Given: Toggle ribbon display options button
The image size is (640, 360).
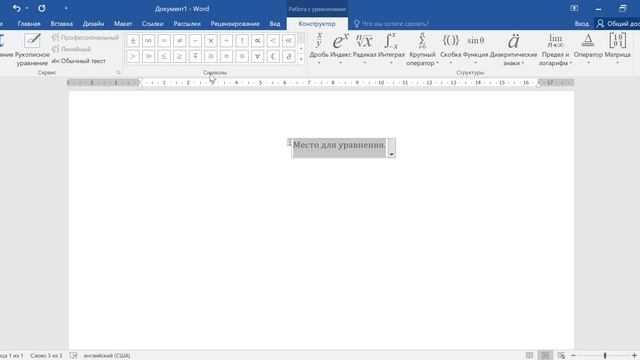Looking at the screenshot, I should tap(574, 8).
